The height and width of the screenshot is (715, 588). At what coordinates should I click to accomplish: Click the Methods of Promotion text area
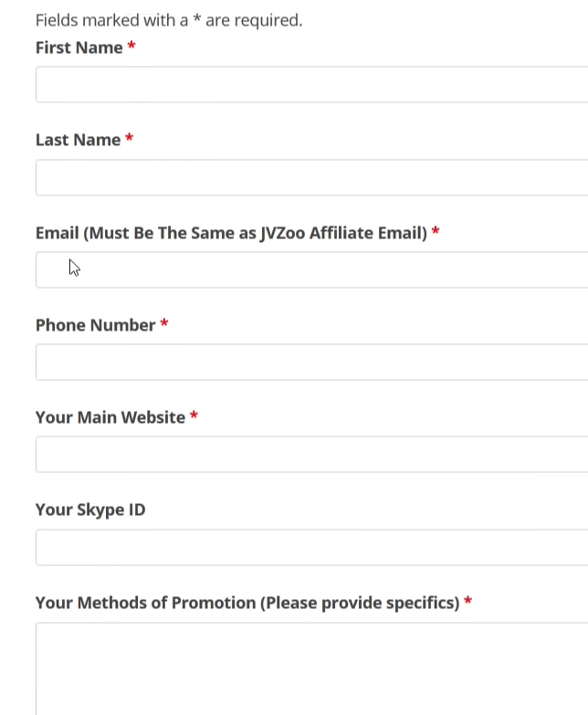[310, 667]
